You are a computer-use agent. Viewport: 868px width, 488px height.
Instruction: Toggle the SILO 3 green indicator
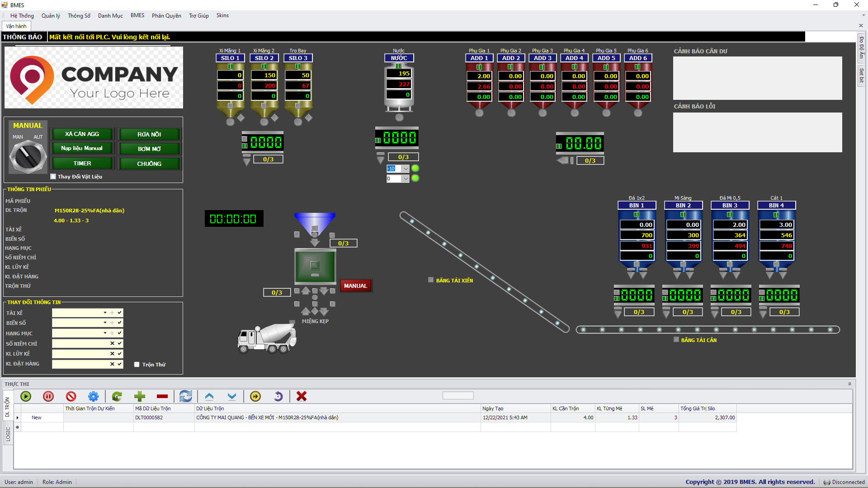(298, 66)
